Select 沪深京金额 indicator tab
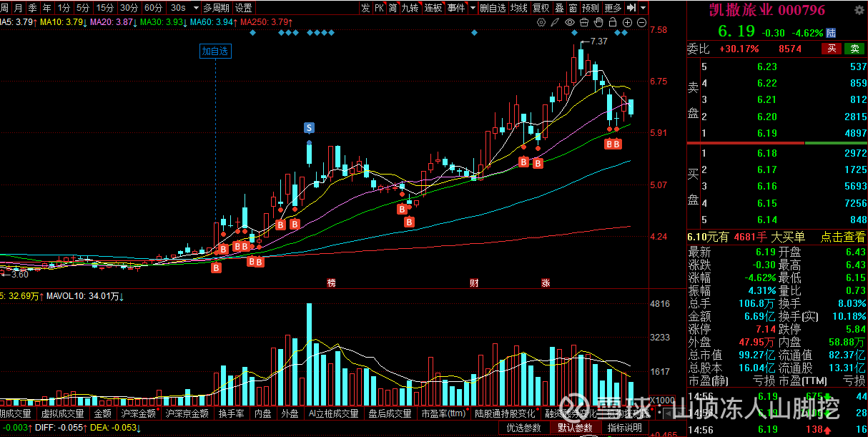The width and height of the screenshot is (868, 437). (187, 413)
